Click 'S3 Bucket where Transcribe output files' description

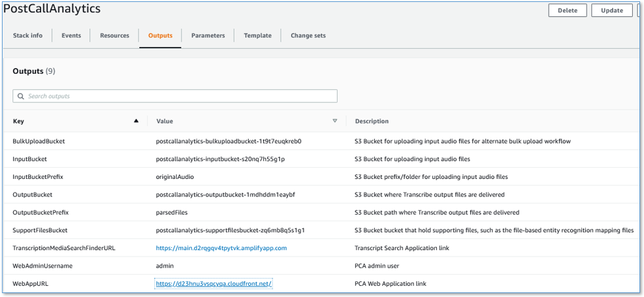pyautogui.click(x=430, y=195)
